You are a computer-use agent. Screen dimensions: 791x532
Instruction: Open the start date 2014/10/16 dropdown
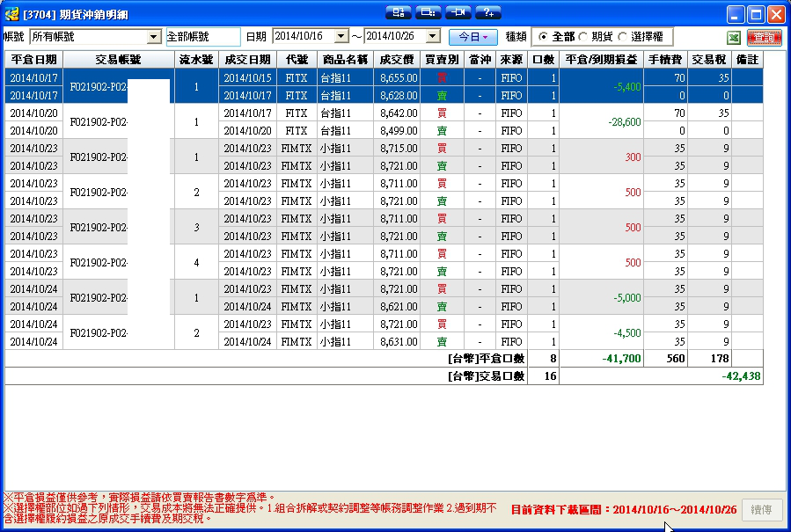(x=341, y=36)
